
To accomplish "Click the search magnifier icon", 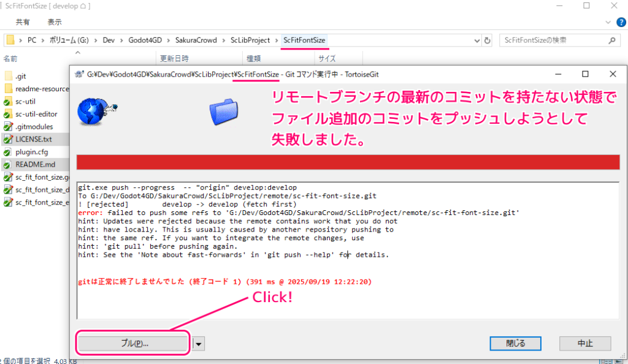I will [x=611, y=39].
